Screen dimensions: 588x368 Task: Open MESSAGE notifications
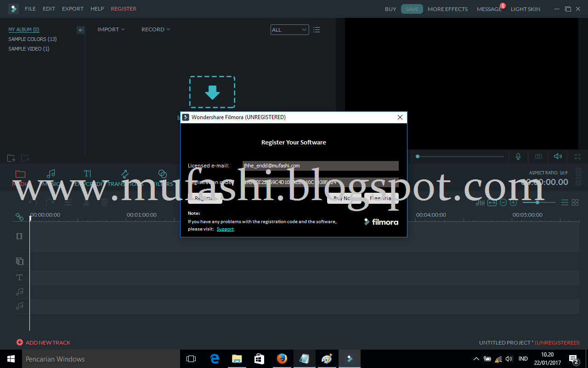(489, 9)
